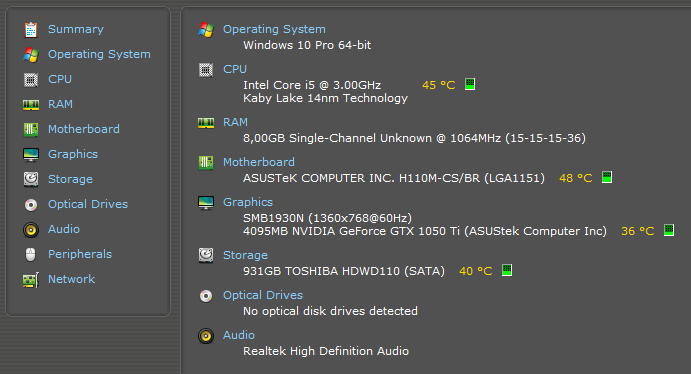Click the RAM stick icon in sidebar

click(31, 104)
